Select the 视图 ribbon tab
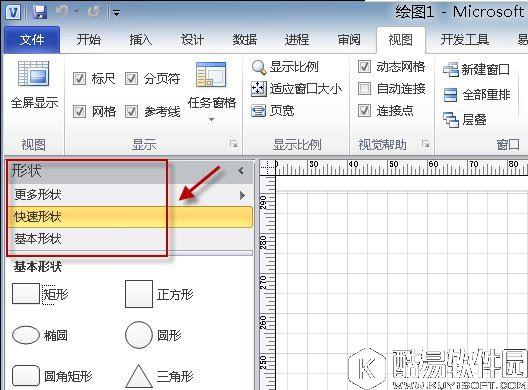This screenshot has height=390, width=528. pos(400,40)
